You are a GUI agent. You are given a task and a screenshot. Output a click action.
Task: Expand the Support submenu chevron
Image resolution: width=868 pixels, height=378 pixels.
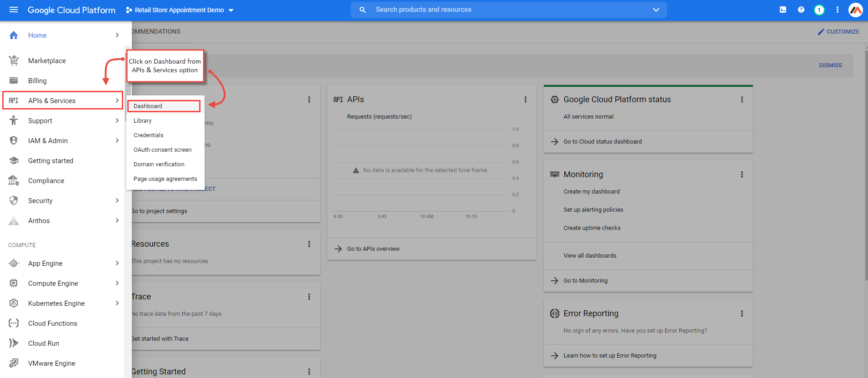pos(117,120)
